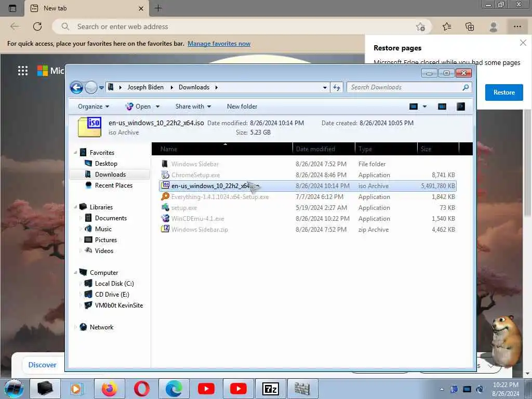Viewport: 532px width, 399px height.
Task: Click Downloads in the breadcrumb path
Action: [x=194, y=87]
